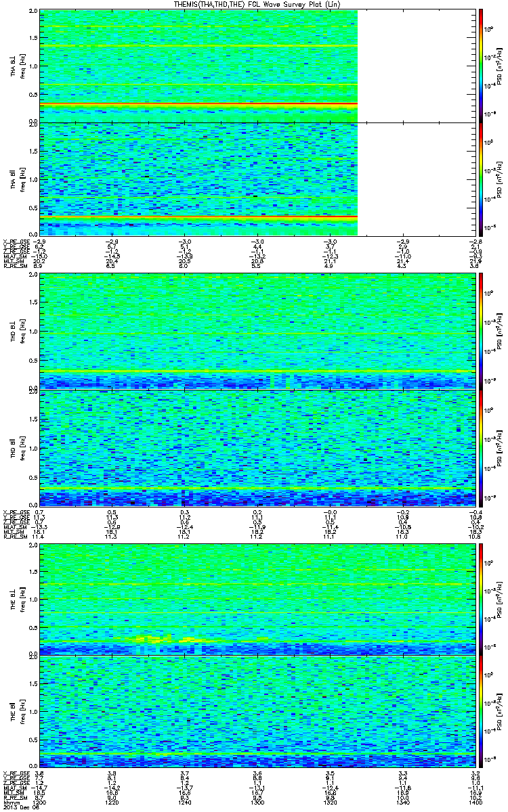
Task: Click the THD BL PSD units label
Action: pos(500,331)
